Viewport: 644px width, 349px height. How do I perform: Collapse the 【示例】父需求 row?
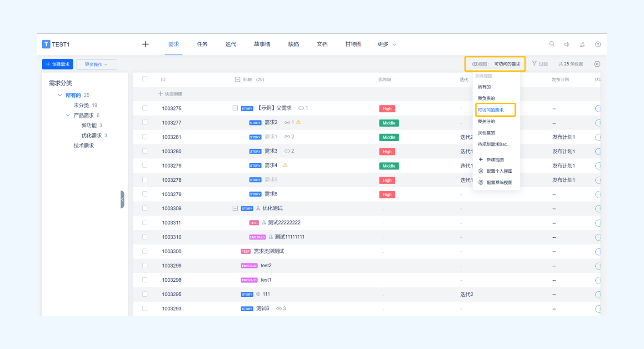point(235,108)
